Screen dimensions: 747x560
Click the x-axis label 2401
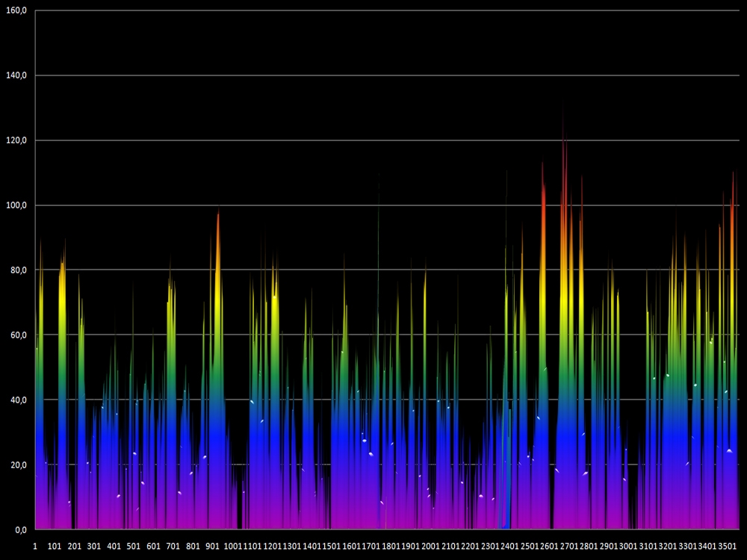[509, 547]
